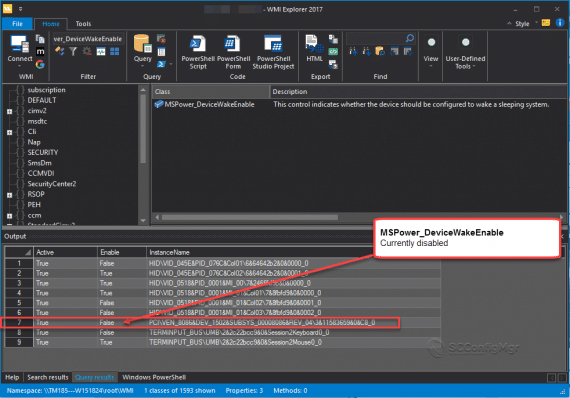Open the File menu
This screenshot has height=398, width=570.
17,24
